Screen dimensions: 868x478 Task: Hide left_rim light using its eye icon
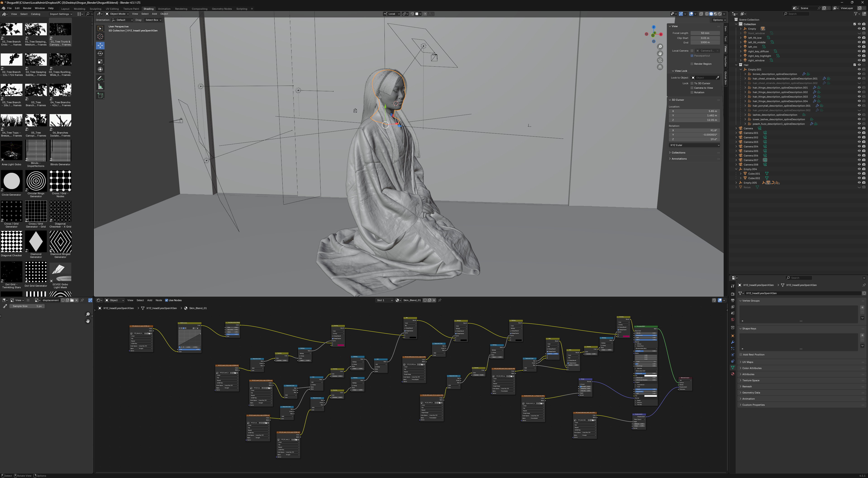(859, 47)
